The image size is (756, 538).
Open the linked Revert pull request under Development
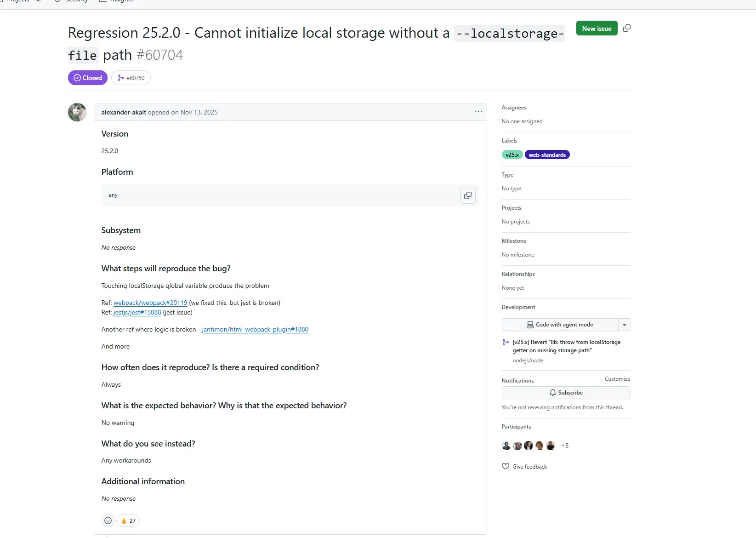tap(566, 346)
